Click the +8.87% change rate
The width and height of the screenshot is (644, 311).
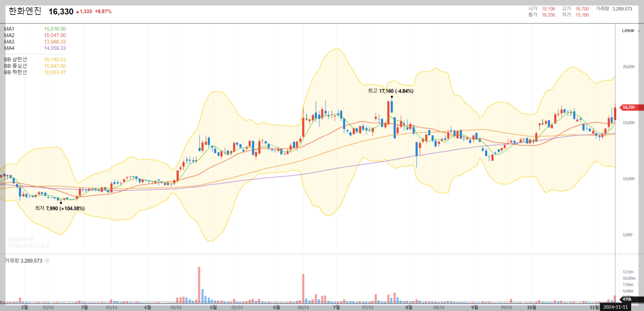(x=103, y=11)
